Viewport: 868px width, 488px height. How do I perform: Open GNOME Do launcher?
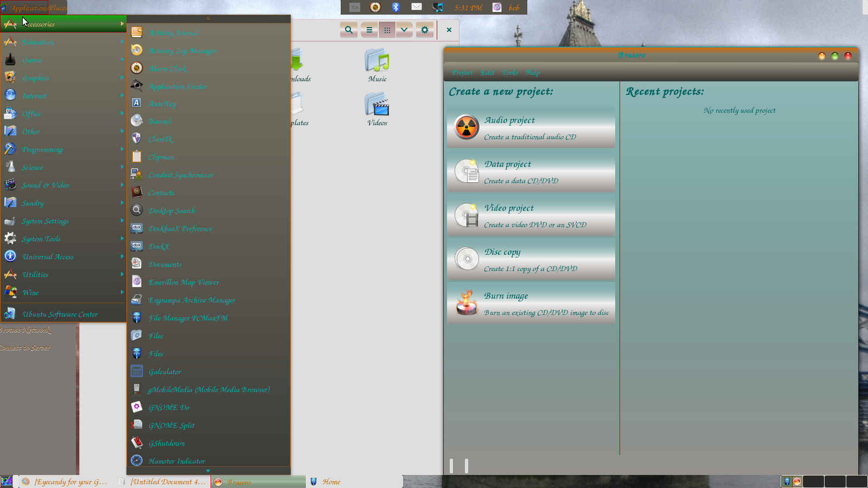tap(208, 407)
